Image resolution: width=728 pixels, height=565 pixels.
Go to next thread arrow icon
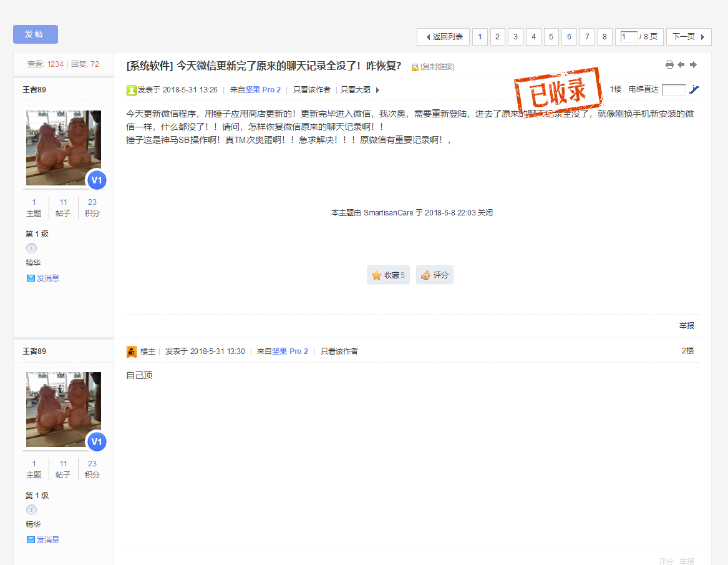click(x=693, y=64)
